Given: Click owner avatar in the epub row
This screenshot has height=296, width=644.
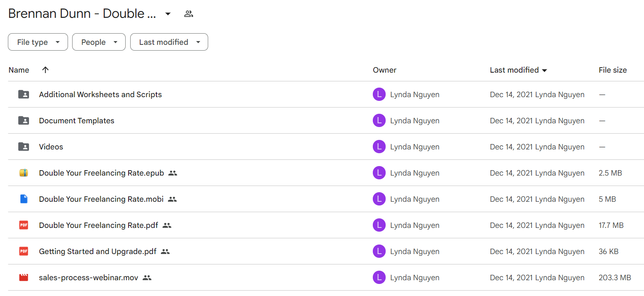Looking at the screenshot, I should pyautogui.click(x=379, y=173).
